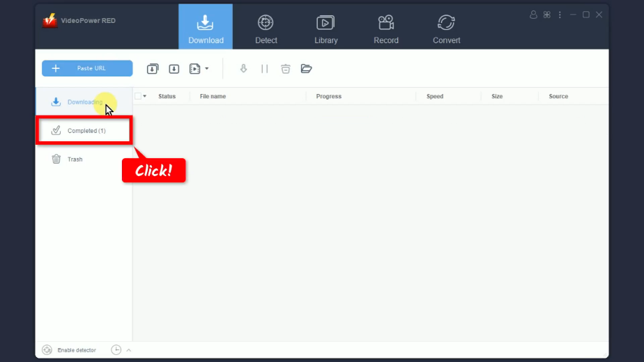Click the delete task trash icon
The height and width of the screenshot is (362, 644).
coord(286,68)
